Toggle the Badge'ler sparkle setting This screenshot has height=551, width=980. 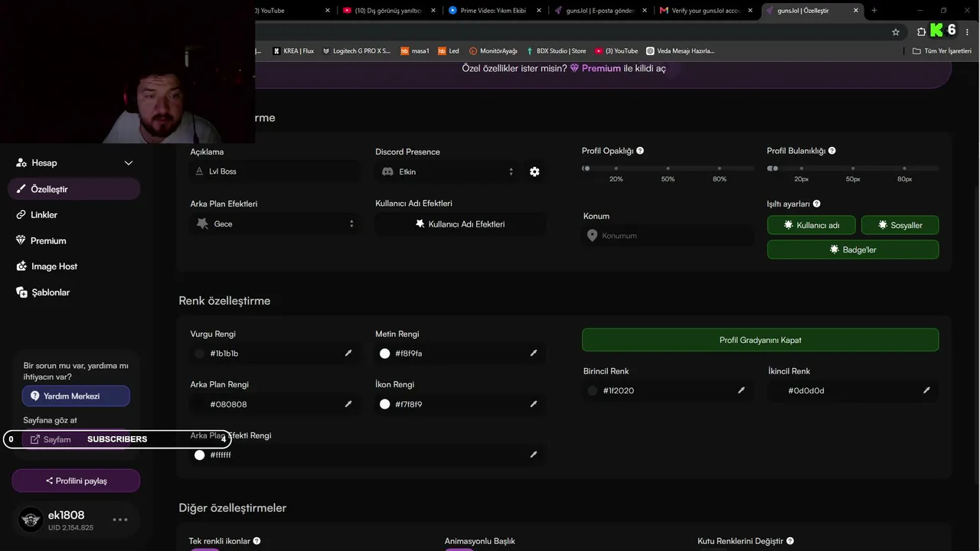coord(853,249)
